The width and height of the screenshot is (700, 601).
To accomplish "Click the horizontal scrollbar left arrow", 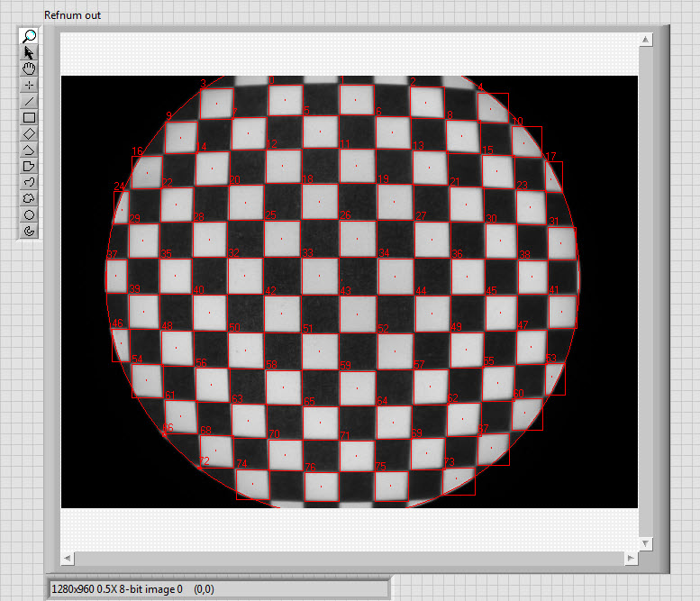I will tap(68, 558).
